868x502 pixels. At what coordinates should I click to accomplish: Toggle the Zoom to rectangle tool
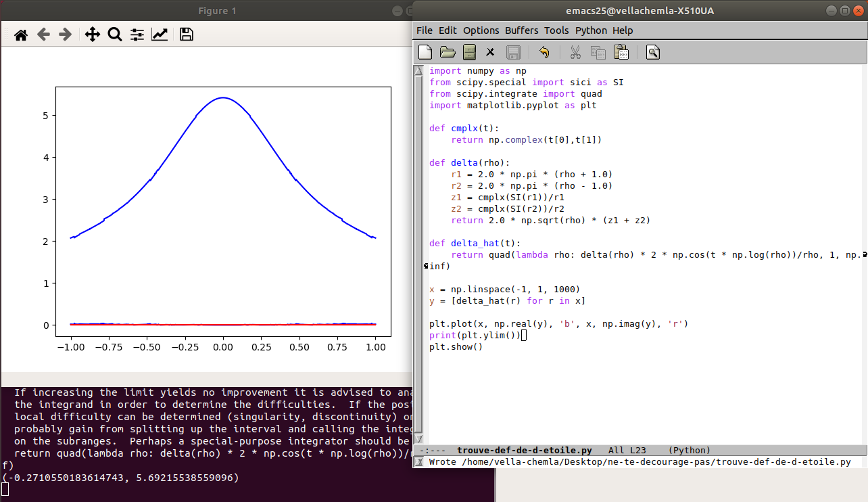114,35
